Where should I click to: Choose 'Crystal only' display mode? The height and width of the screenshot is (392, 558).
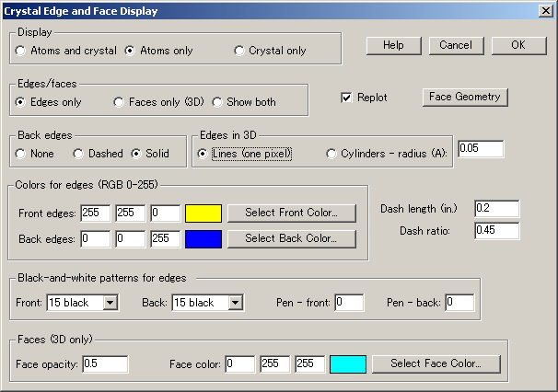(x=239, y=51)
